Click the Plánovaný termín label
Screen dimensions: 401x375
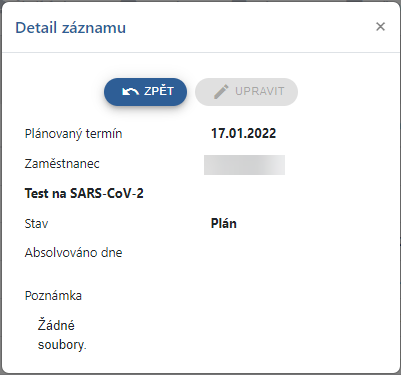click(73, 134)
